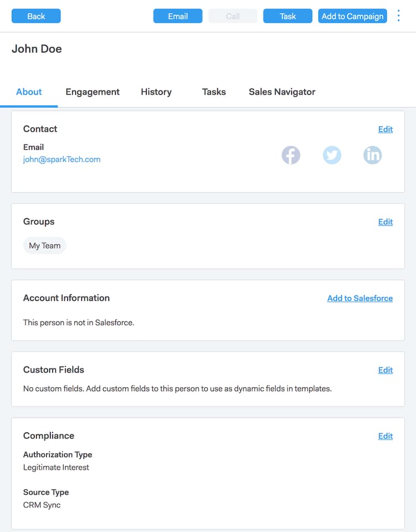
Task: Click Add to Salesforce link
Action: 359,298
